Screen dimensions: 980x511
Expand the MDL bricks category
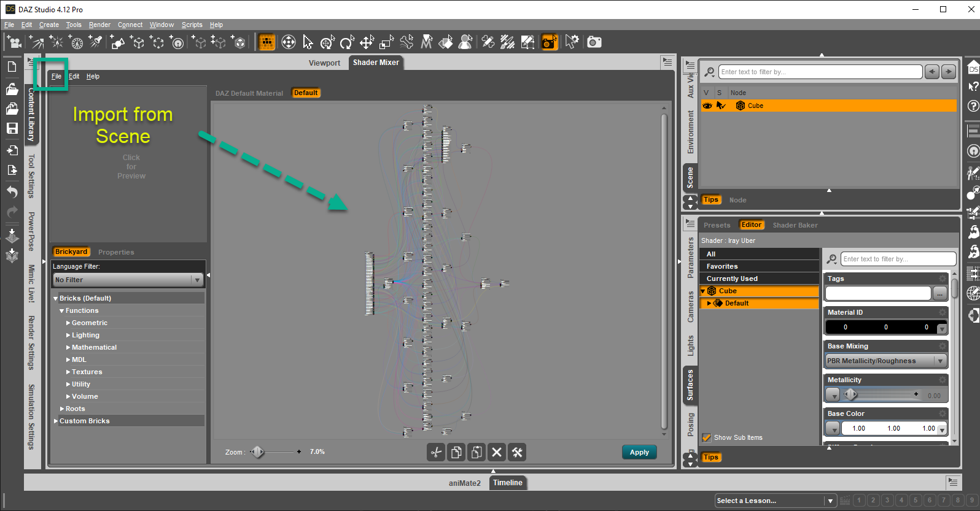(x=68, y=359)
